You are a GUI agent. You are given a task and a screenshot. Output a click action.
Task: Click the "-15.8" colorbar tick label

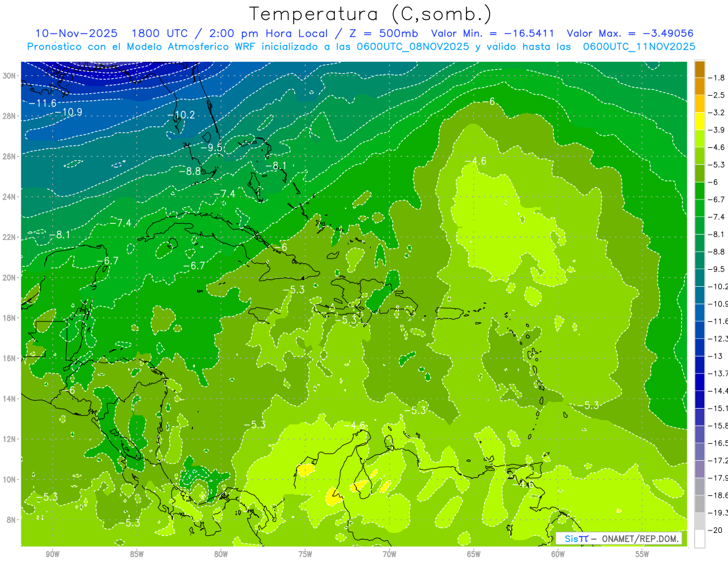(718, 426)
